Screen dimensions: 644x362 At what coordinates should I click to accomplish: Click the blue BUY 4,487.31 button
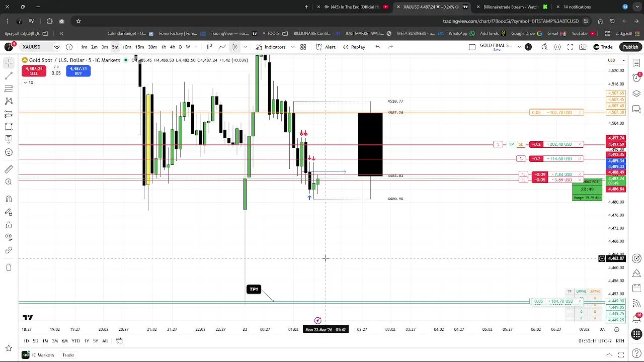tap(78, 71)
